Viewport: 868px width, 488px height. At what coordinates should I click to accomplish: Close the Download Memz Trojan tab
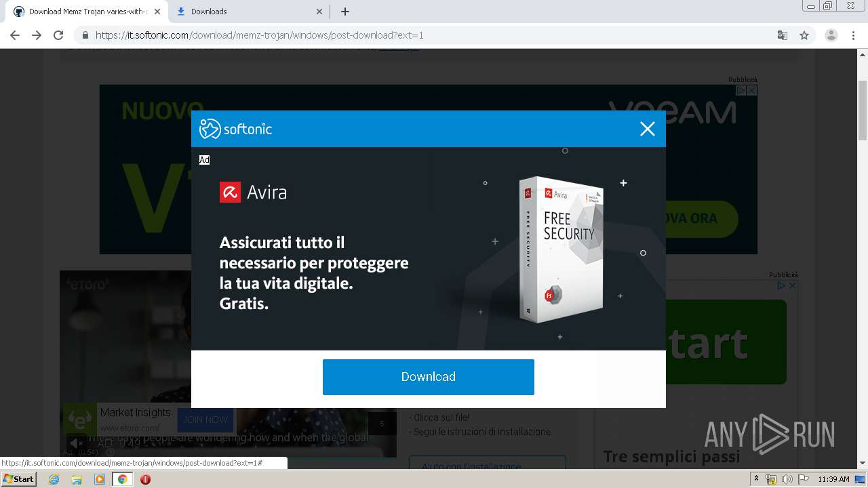tap(157, 12)
